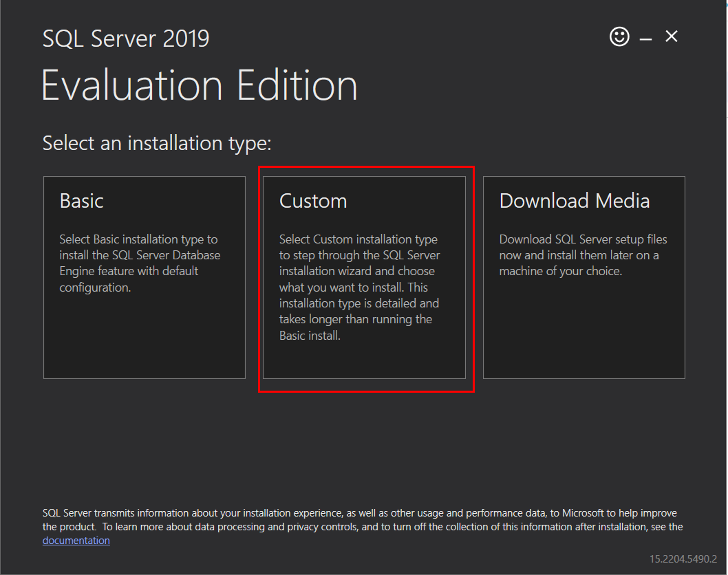The image size is (728, 575).
Task: Close the SQL Server installer
Action: click(671, 36)
